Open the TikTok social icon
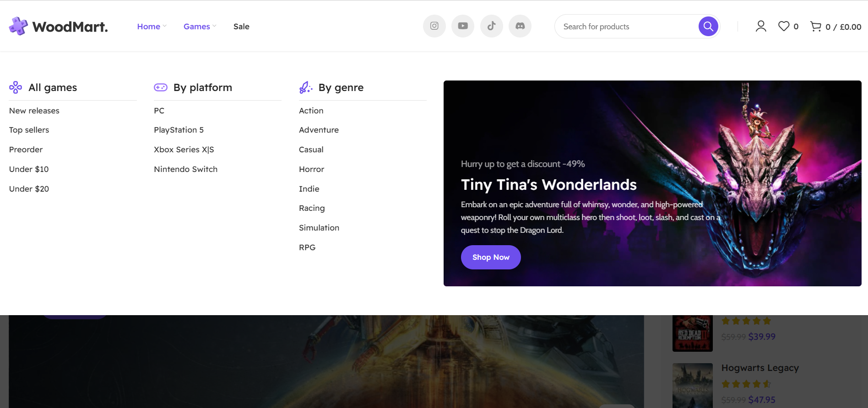Image resolution: width=868 pixels, height=408 pixels. coord(492,26)
